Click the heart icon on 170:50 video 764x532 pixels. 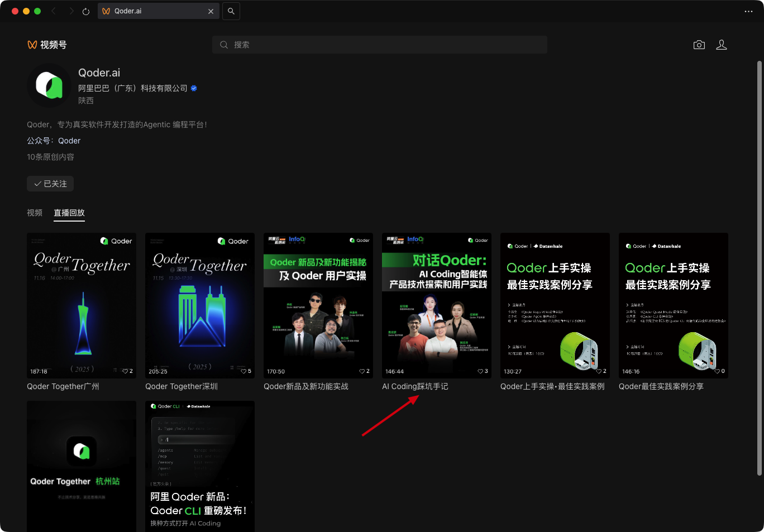(x=362, y=371)
